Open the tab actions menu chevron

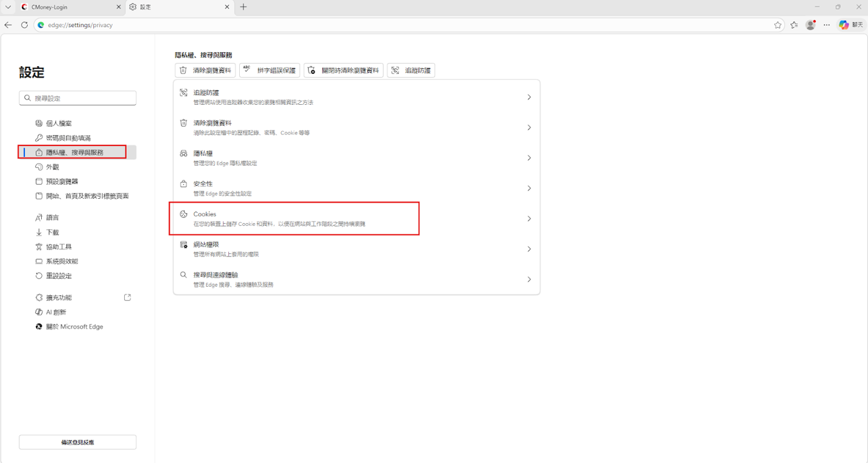(x=8, y=7)
